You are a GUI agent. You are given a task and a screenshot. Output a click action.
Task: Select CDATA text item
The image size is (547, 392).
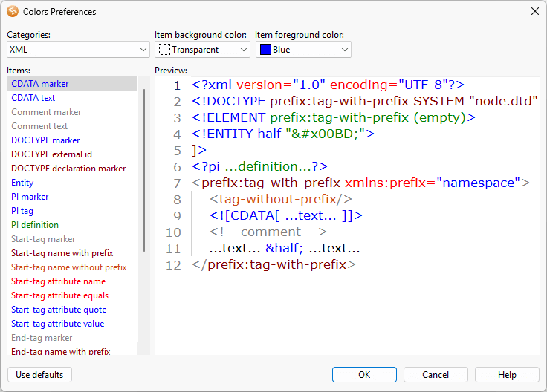[x=72, y=98]
